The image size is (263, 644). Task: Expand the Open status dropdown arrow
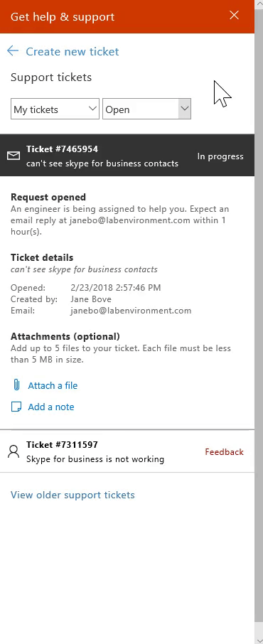[185, 109]
